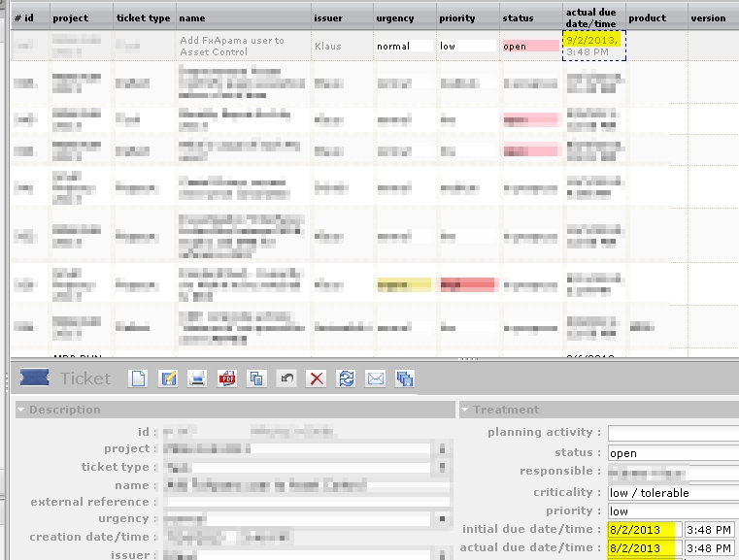Collapse the Description section
Viewport: 739px width, 560px height.
pyautogui.click(x=22, y=410)
